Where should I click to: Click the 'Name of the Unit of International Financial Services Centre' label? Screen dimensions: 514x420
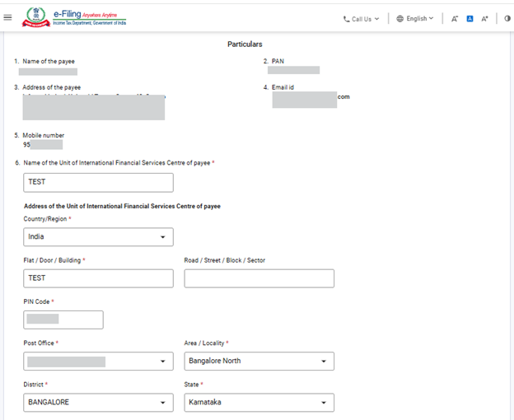tap(117, 163)
